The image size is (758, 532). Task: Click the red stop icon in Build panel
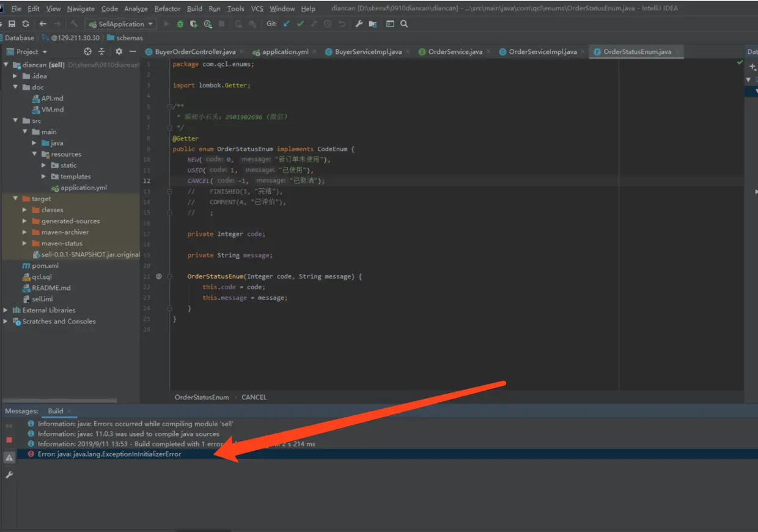tap(9, 440)
